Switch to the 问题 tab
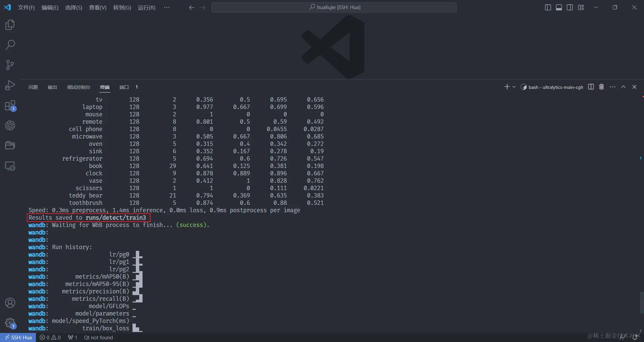 pos(33,87)
